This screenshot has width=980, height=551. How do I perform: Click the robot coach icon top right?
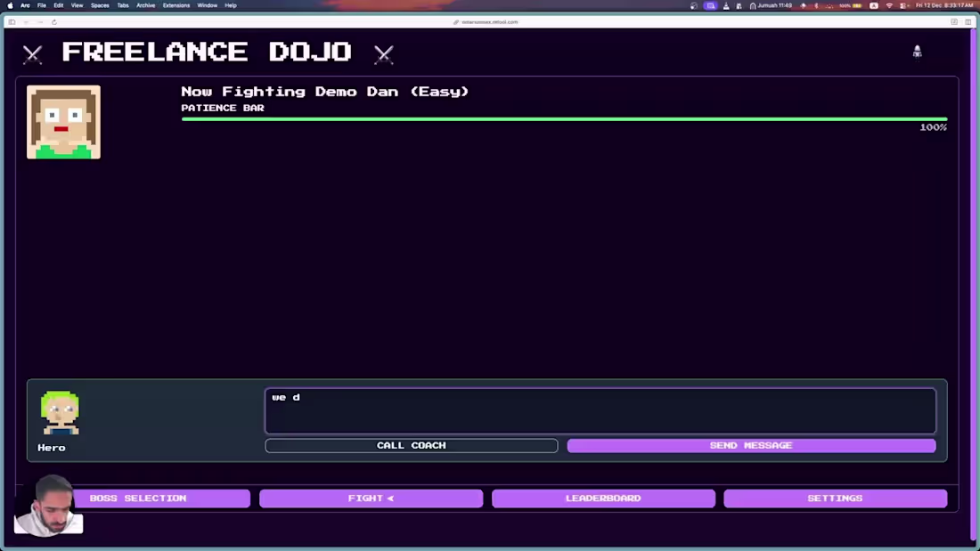[x=917, y=51]
